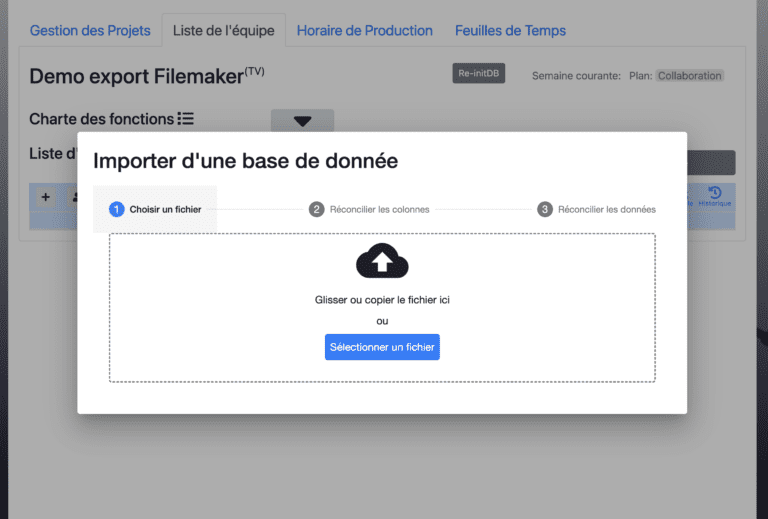
Task: Go to step 3 Réconcilier les données
Action: [597, 209]
